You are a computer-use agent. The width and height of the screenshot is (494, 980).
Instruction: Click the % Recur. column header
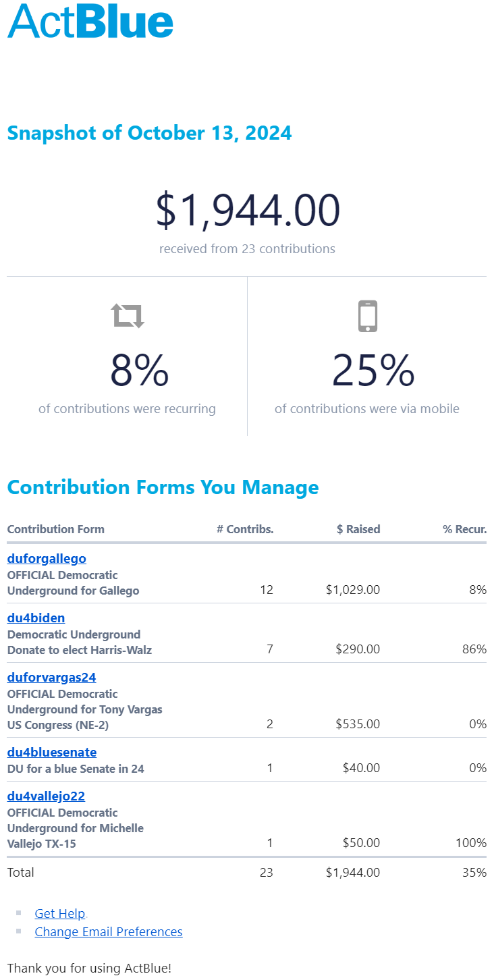click(x=465, y=529)
